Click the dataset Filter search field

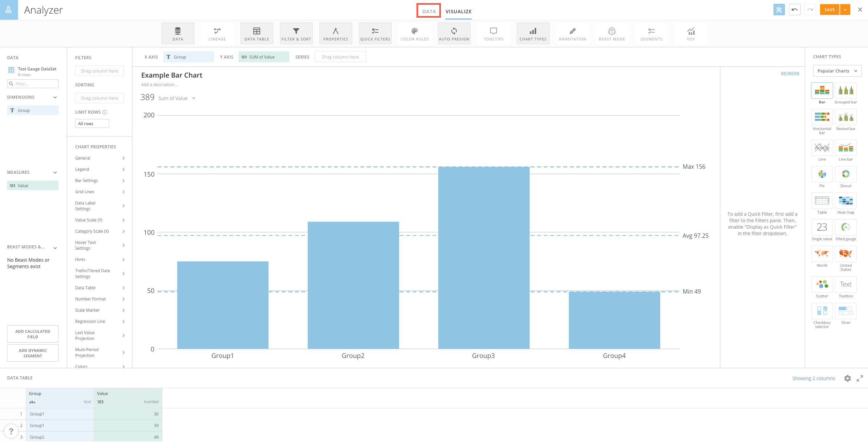(x=33, y=83)
